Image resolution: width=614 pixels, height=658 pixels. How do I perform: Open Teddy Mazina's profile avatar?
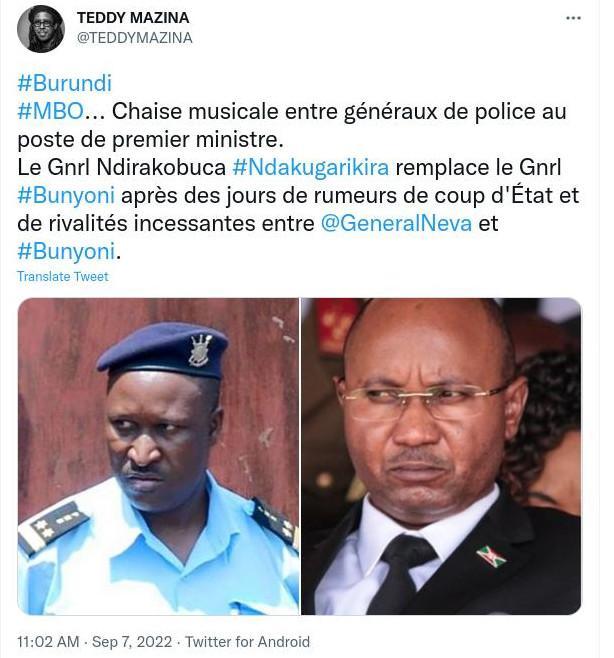(x=41, y=29)
